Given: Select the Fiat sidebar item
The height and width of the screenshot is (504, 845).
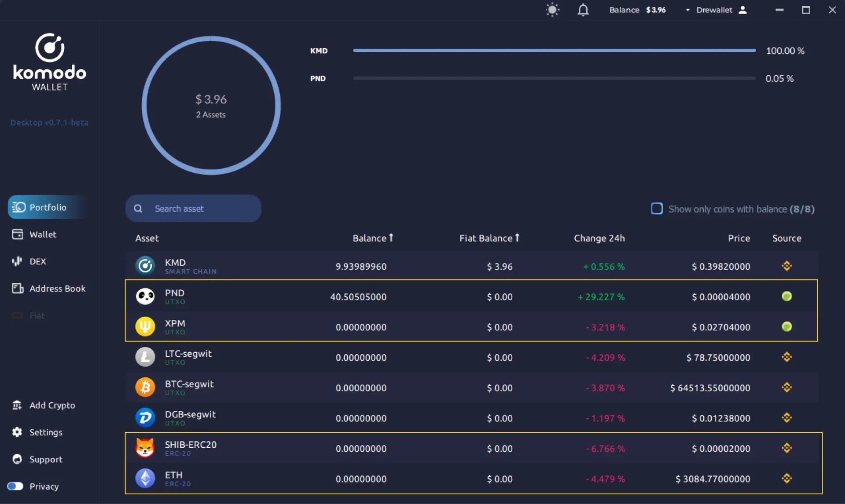Looking at the screenshot, I should point(37,315).
